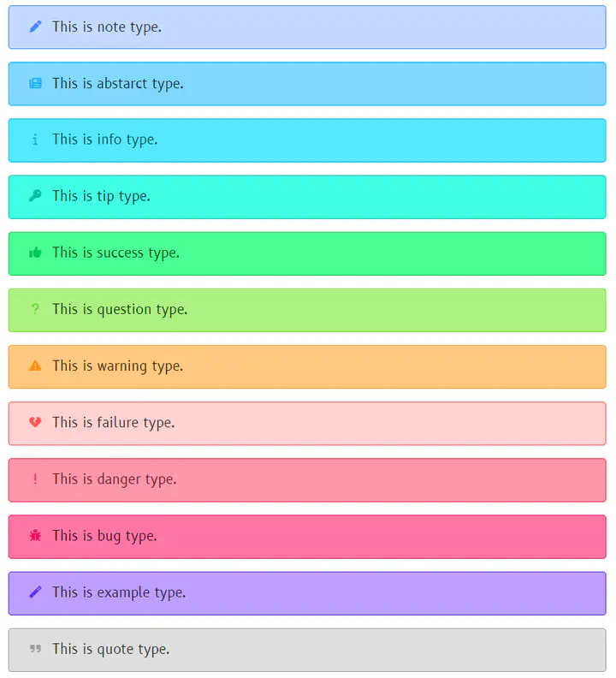Click the info "i" icon
The width and height of the screenshot is (616, 678).
[x=35, y=140]
